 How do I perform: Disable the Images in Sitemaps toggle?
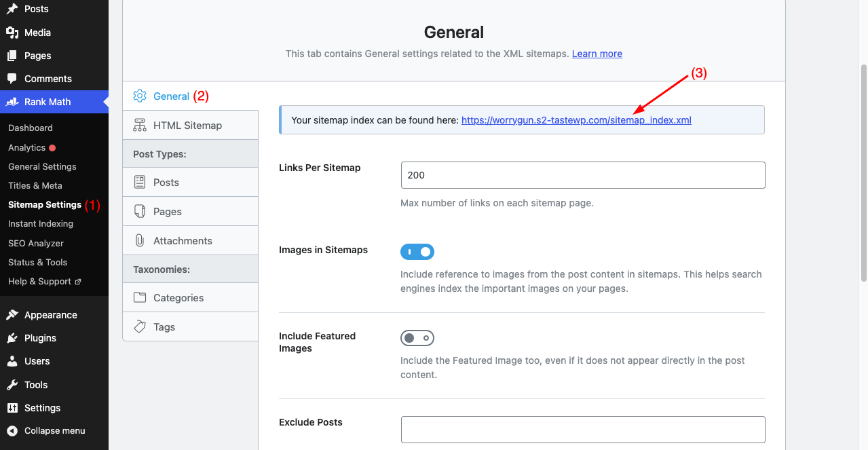[417, 252]
